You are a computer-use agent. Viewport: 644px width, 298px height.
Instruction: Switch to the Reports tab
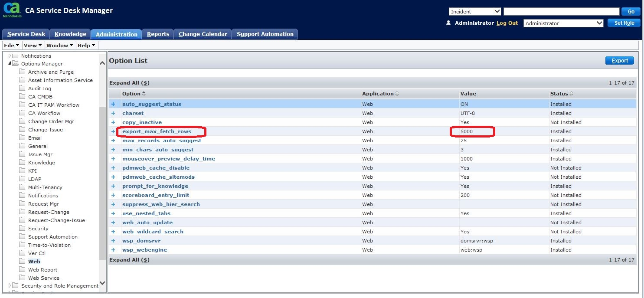158,34
